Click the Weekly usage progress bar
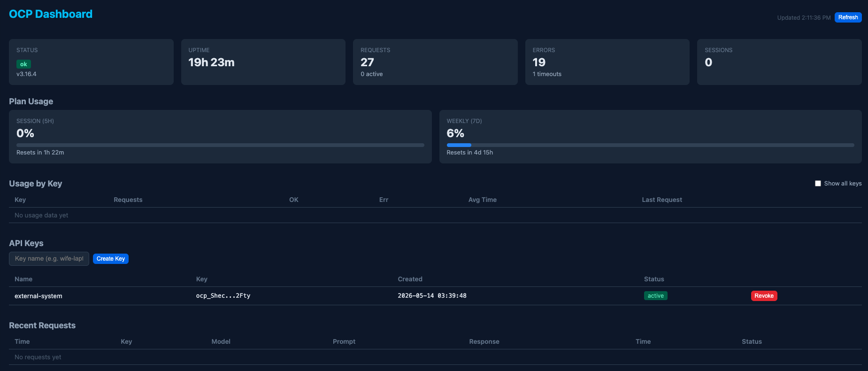 pyautogui.click(x=650, y=145)
